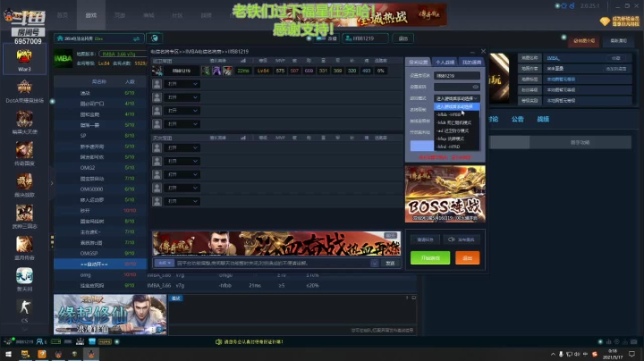Open the Windows Start menu

click(x=8, y=354)
